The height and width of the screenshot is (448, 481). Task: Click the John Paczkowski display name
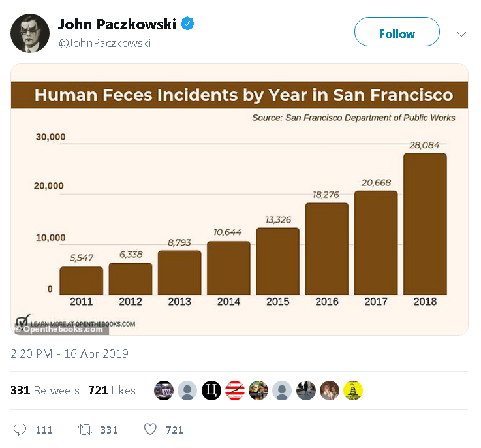tap(117, 25)
